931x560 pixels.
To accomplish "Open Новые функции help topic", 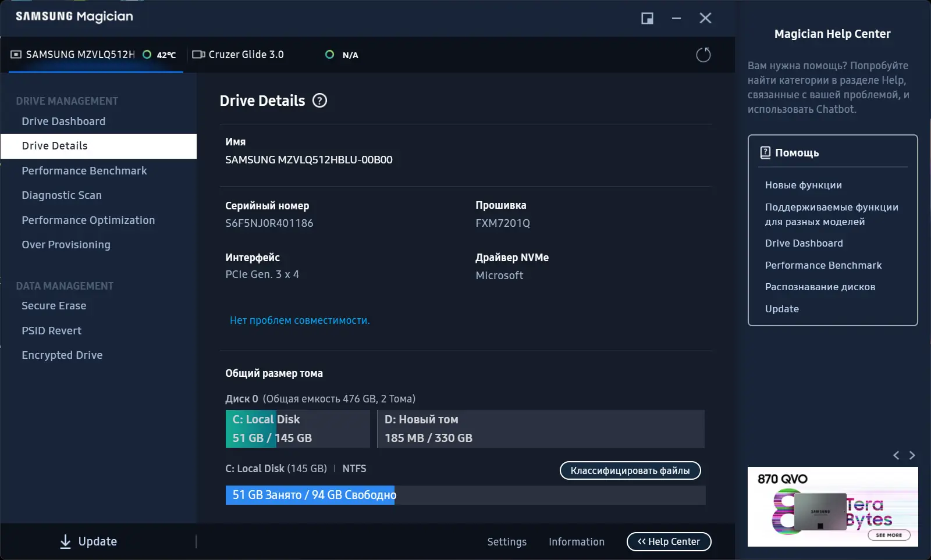I will [804, 185].
